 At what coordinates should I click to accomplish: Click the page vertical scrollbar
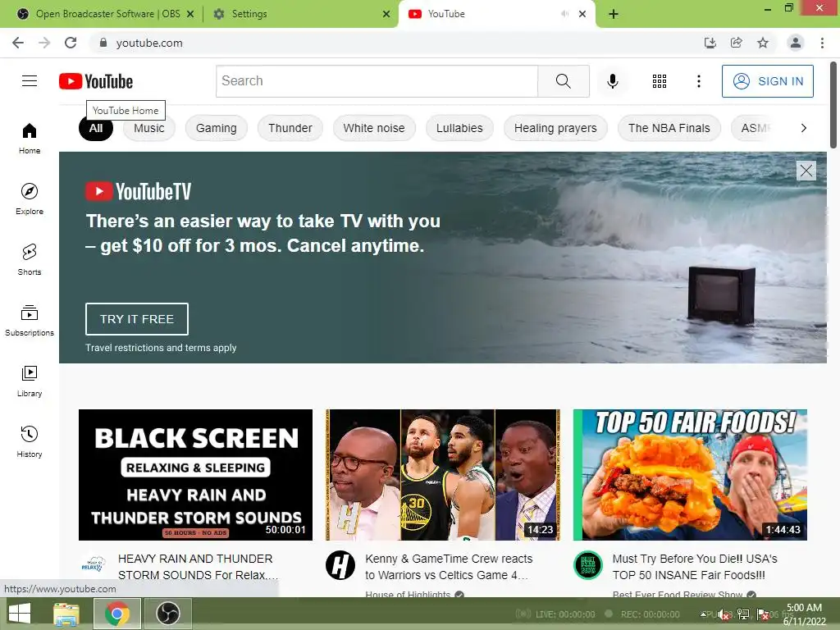click(x=833, y=105)
